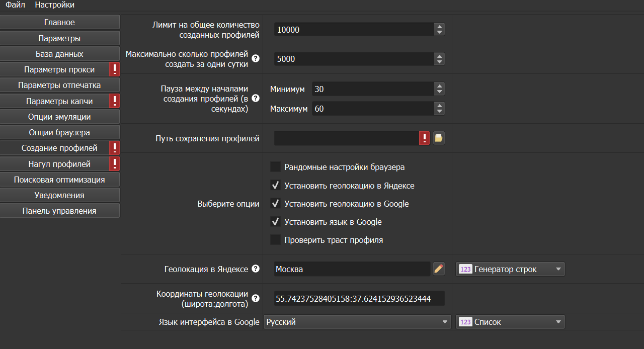Viewport: 644px width, 349px height.
Task: Click help icon for Пауза между началами
Action: 256,98
